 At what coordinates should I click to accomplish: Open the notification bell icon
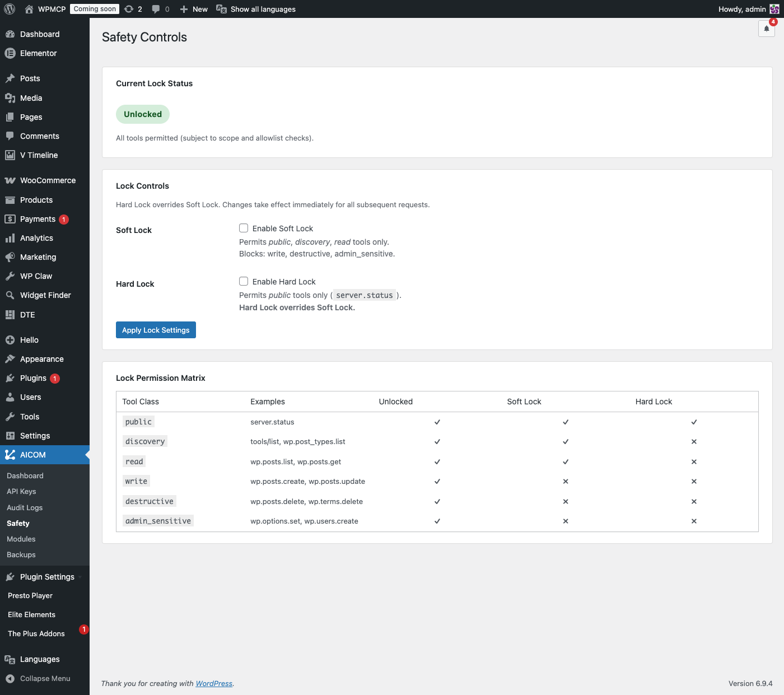[x=766, y=29]
